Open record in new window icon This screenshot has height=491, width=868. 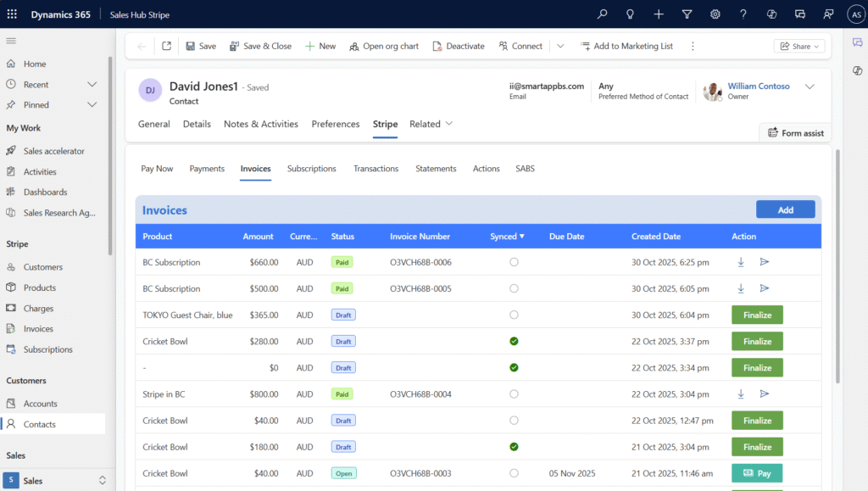pyautogui.click(x=167, y=46)
